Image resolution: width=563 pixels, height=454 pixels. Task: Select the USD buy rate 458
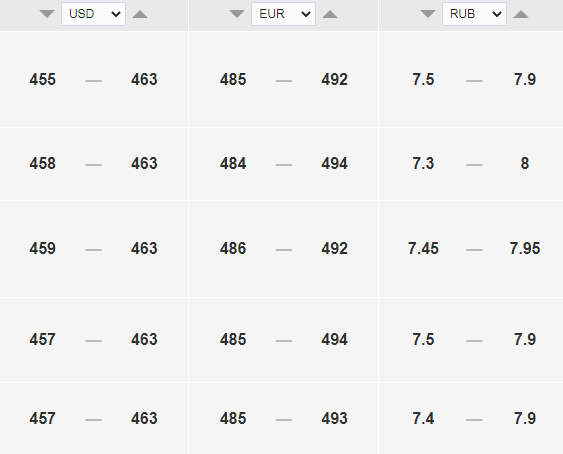click(x=43, y=163)
